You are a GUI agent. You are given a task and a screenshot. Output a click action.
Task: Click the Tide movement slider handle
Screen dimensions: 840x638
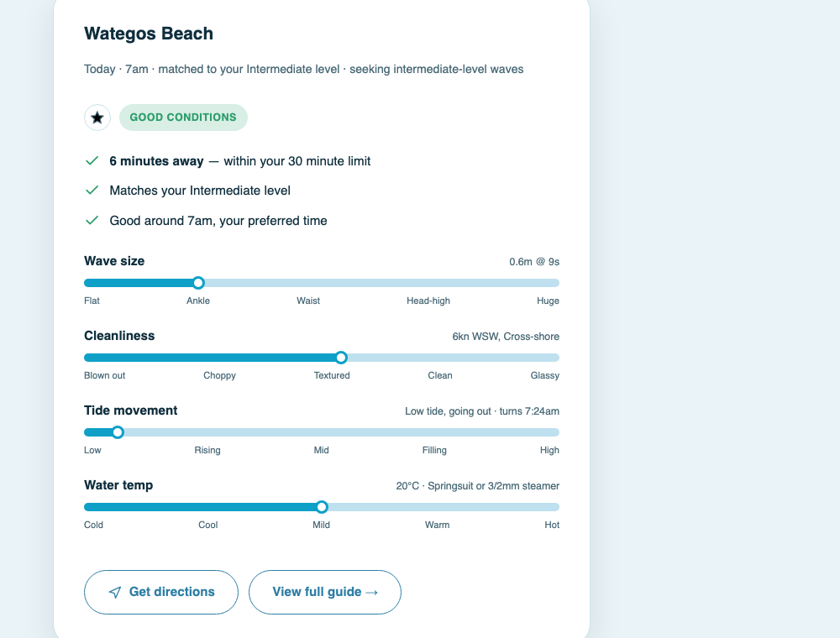(x=118, y=432)
